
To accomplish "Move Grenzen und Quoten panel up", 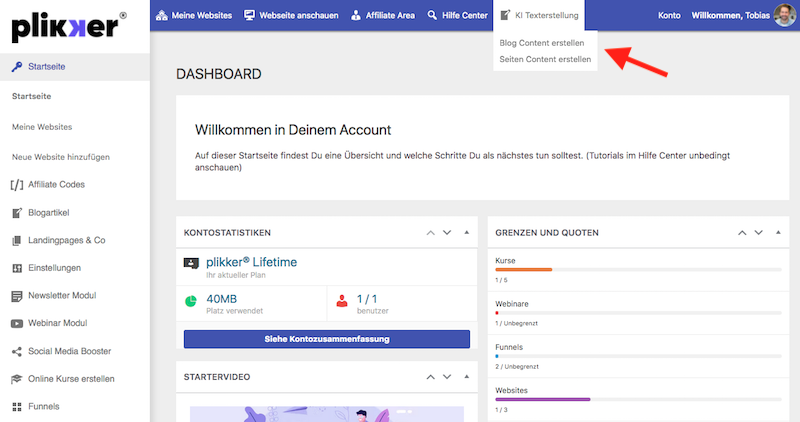I will tap(742, 233).
